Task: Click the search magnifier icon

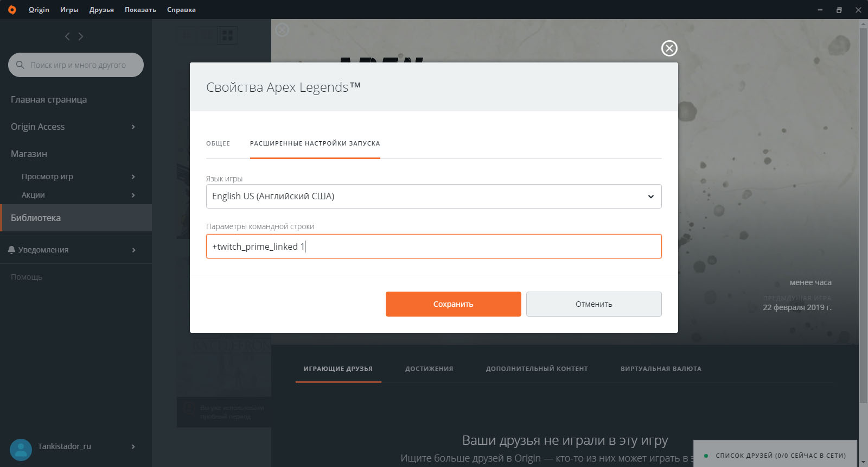Action: click(x=20, y=65)
